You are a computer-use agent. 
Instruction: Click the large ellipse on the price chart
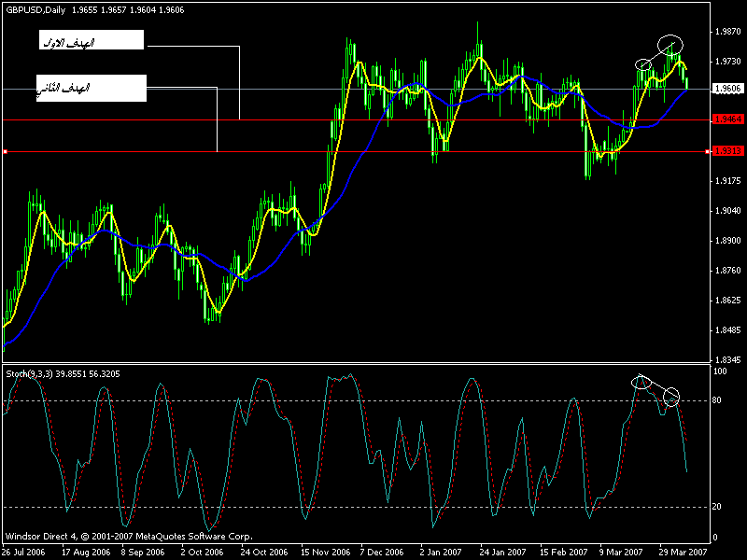(x=669, y=43)
